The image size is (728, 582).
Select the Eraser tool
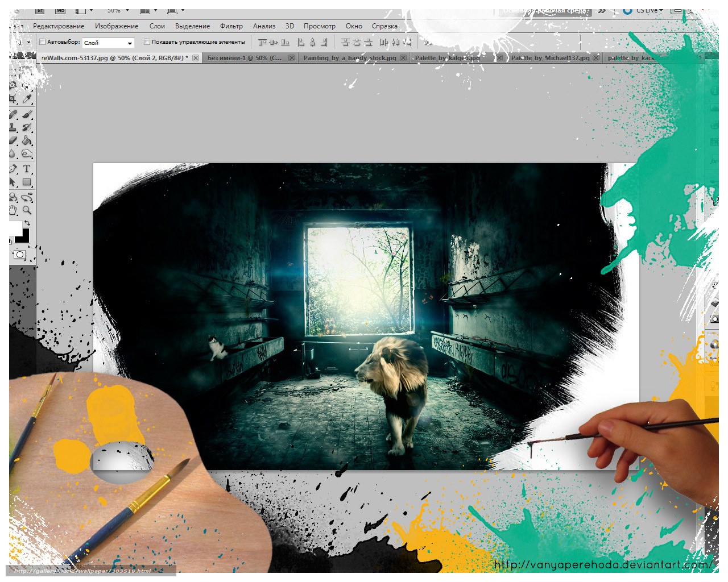pyautogui.click(x=13, y=140)
